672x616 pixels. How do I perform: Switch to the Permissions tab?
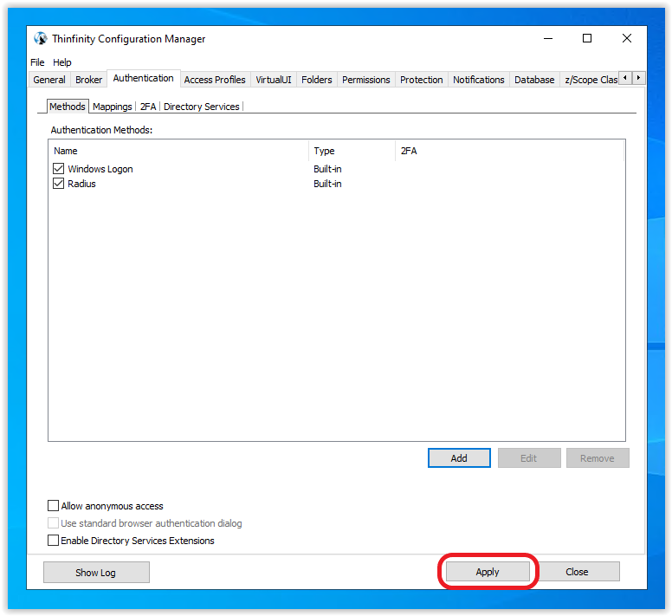(366, 80)
